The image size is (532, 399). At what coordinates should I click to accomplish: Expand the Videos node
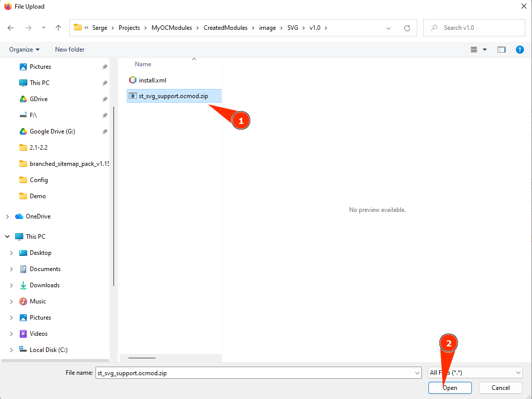[x=11, y=334]
